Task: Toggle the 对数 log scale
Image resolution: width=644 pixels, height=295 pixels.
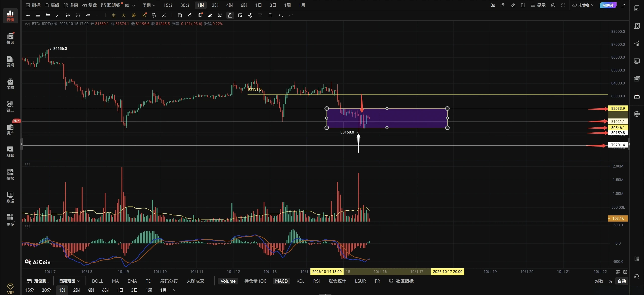Action: click(x=599, y=281)
